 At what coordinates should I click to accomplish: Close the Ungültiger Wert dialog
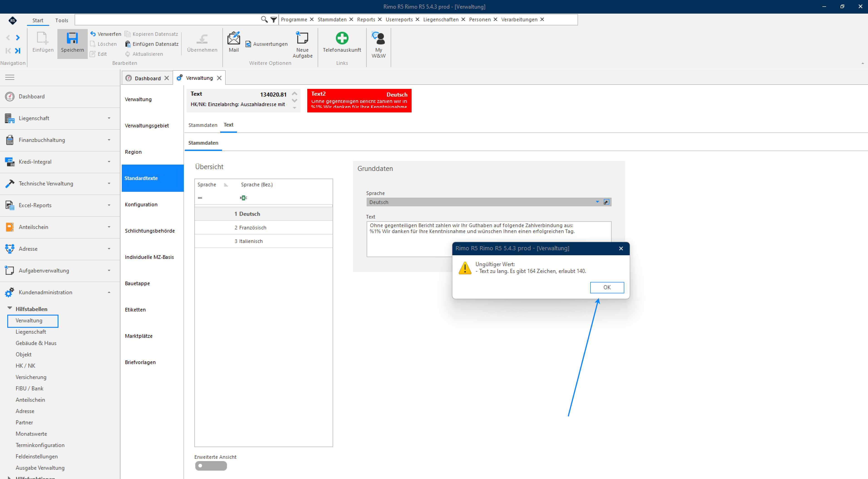click(x=621, y=249)
